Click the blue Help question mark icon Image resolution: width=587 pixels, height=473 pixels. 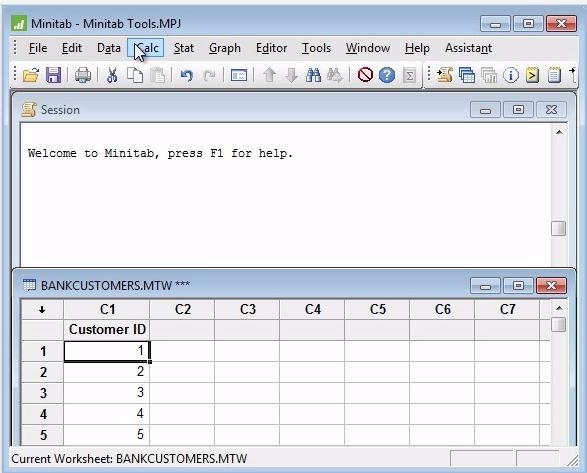387,75
